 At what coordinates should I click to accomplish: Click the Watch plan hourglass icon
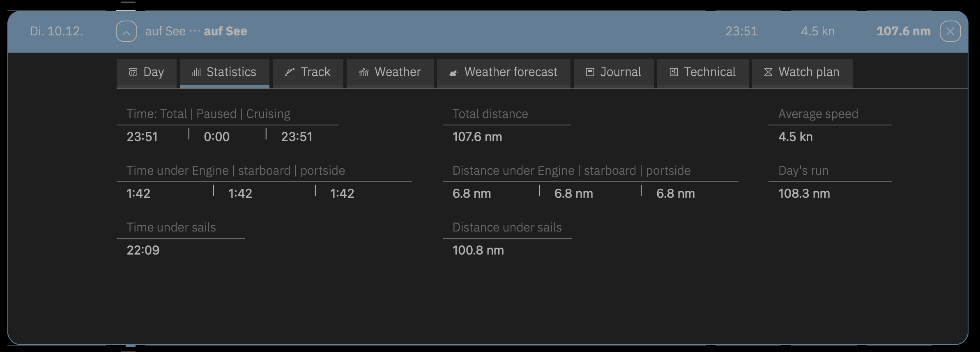768,72
